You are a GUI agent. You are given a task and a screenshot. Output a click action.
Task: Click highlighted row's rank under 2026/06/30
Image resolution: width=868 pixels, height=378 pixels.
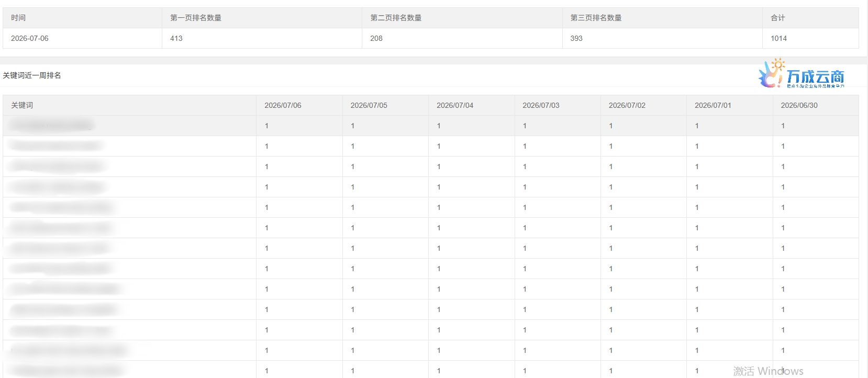click(783, 126)
